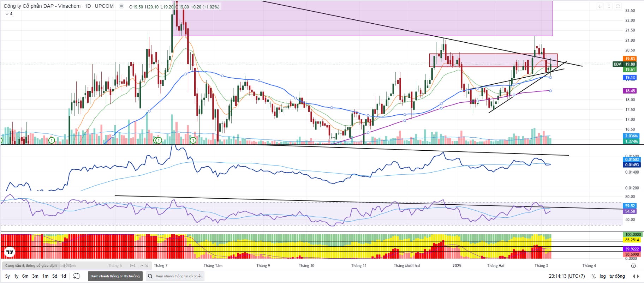
Task: Click the 39.9222 indicator value label
Action: [632, 249]
